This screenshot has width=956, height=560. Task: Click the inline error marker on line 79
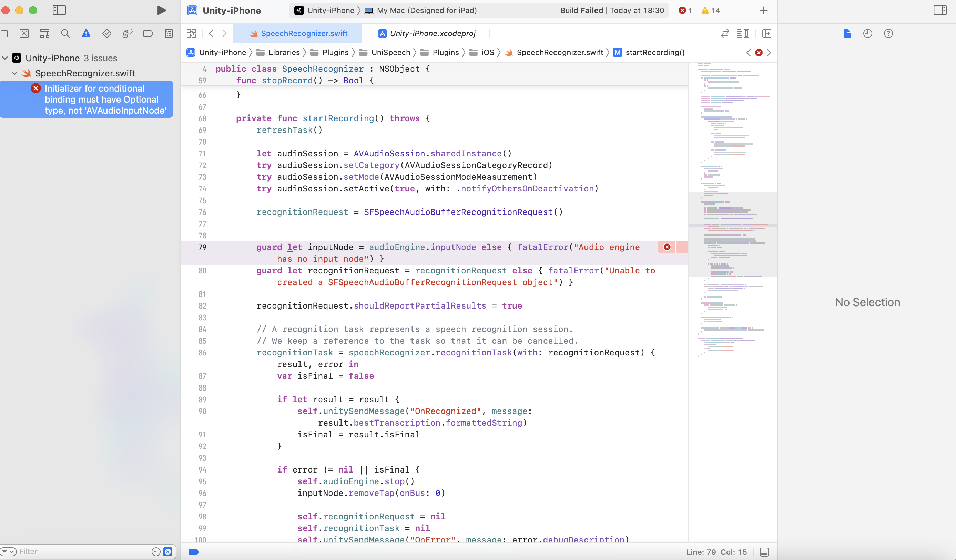667,247
